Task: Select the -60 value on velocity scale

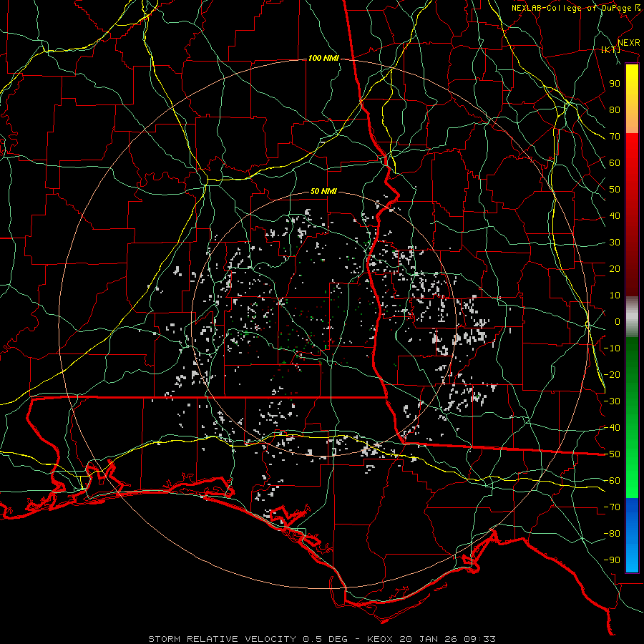Action: point(612,481)
